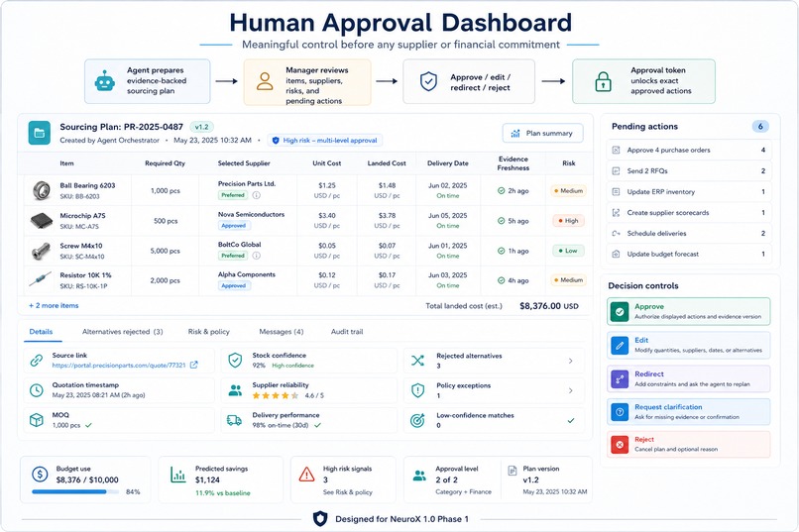This screenshot has height=532, width=799.
Task: Click the Redirect decision button
Action: (x=688, y=378)
